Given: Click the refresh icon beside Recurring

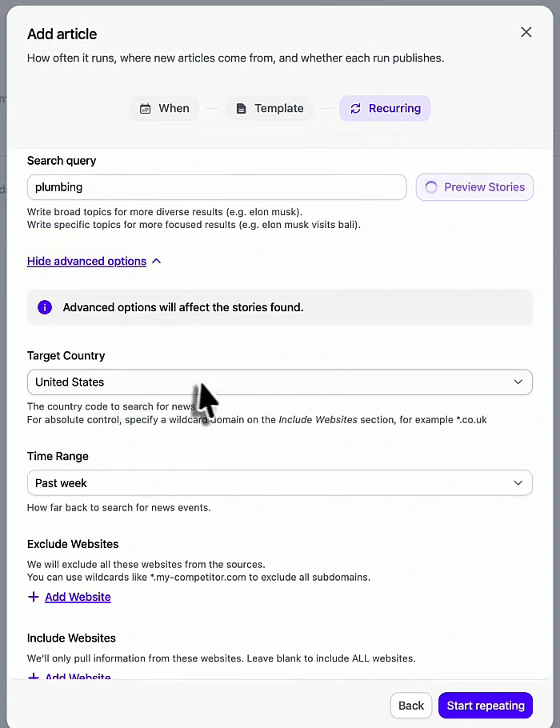Looking at the screenshot, I should (355, 109).
